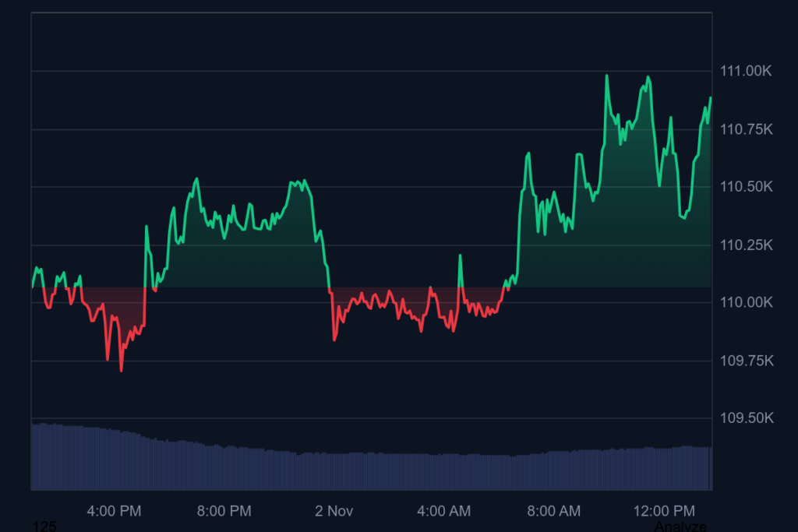
Task: Click the 109.50K price axis label
Action: (x=746, y=417)
